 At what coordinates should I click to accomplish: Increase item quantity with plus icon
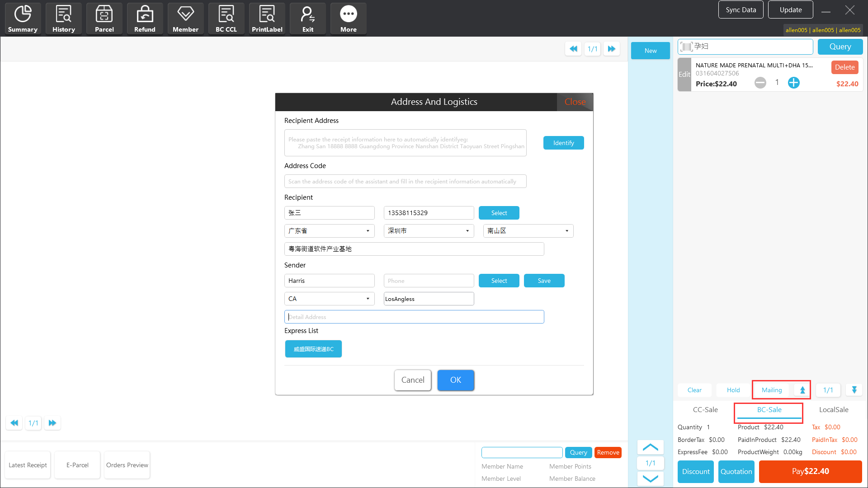coord(793,83)
